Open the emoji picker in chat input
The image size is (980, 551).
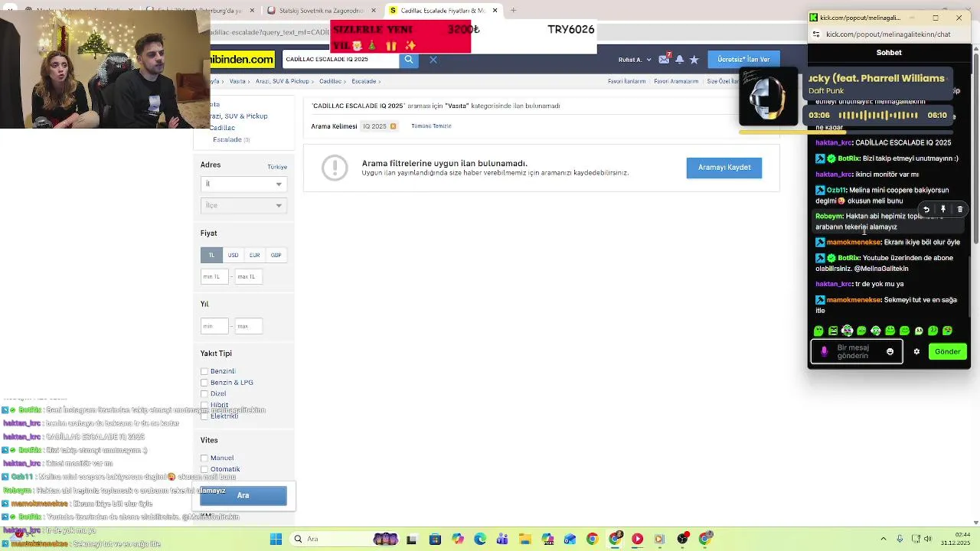click(890, 352)
